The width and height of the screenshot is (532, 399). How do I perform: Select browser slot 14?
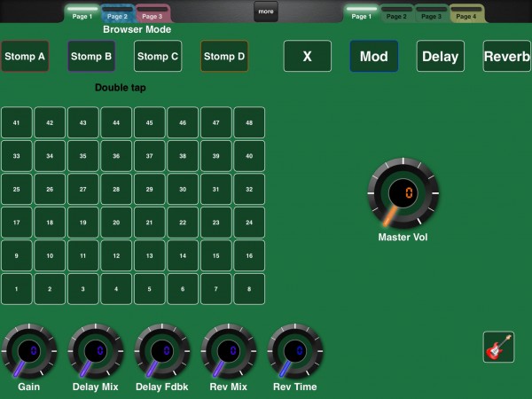(x=183, y=256)
